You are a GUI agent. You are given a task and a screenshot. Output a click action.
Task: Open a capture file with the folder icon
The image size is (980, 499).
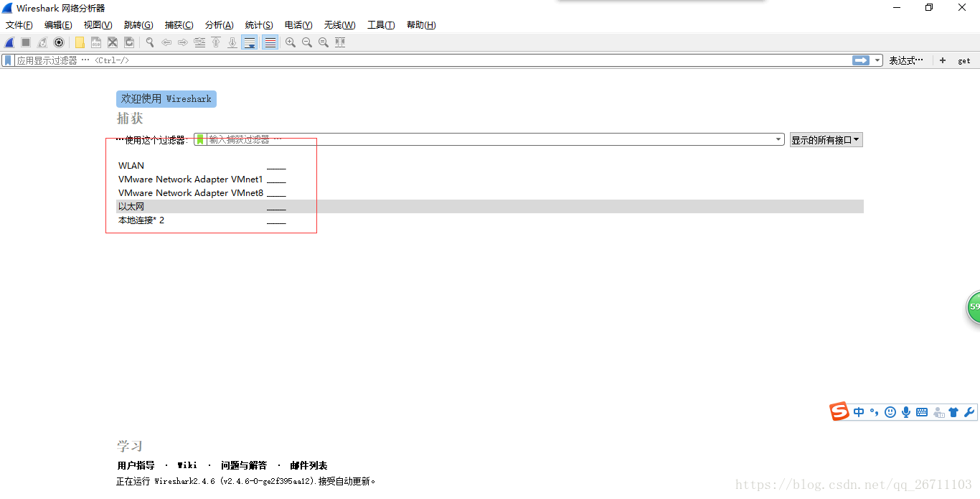click(x=80, y=42)
